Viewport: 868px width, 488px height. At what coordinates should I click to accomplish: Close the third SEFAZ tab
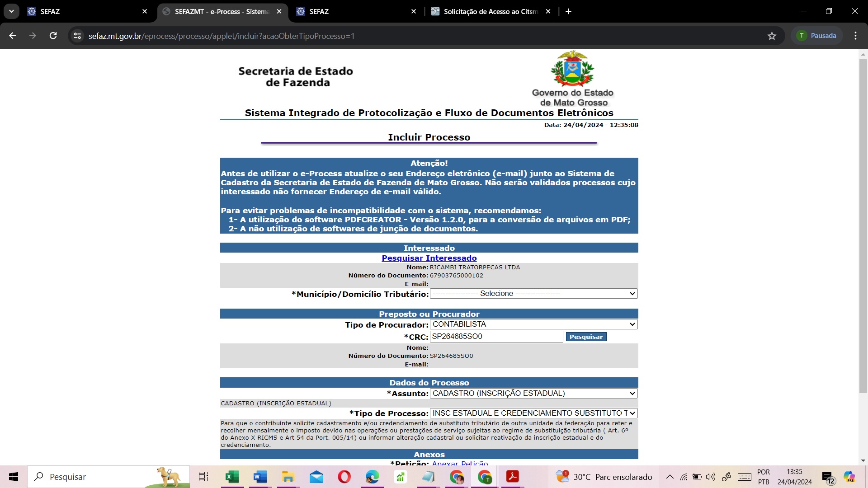click(413, 11)
